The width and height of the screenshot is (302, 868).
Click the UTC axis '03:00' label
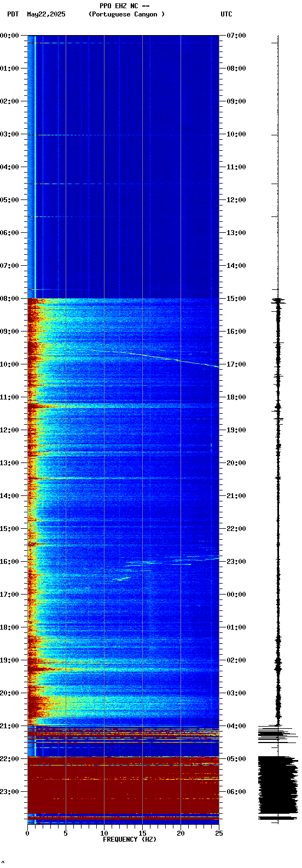click(x=236, y=693)
